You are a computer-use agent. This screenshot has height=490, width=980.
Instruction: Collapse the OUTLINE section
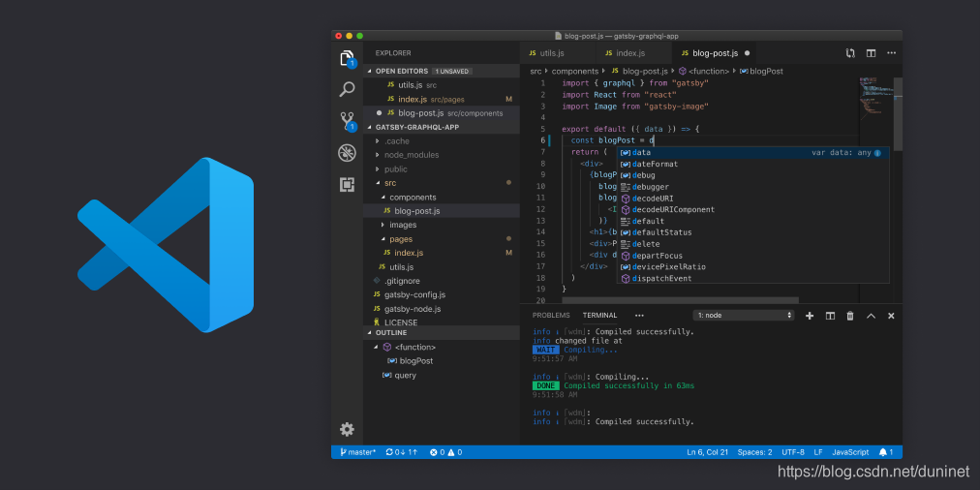pyautogui.click(x=442, y=333)
